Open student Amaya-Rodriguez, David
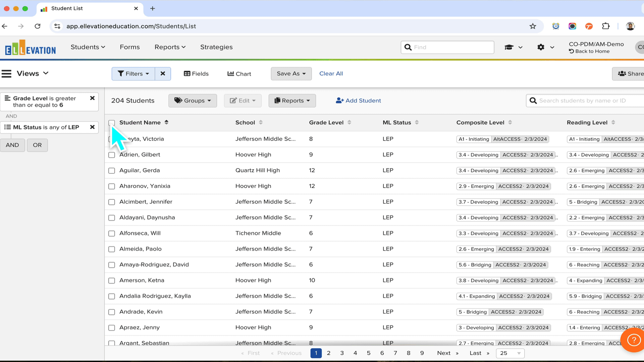Screen dimensions: 644x362 (154, 265)
